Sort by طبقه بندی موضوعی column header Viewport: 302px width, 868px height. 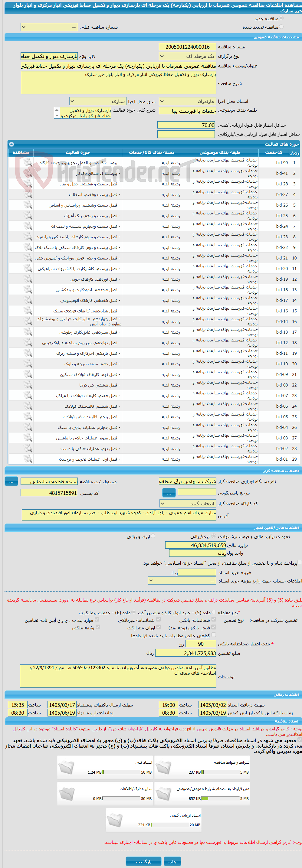tap(220, 152)
